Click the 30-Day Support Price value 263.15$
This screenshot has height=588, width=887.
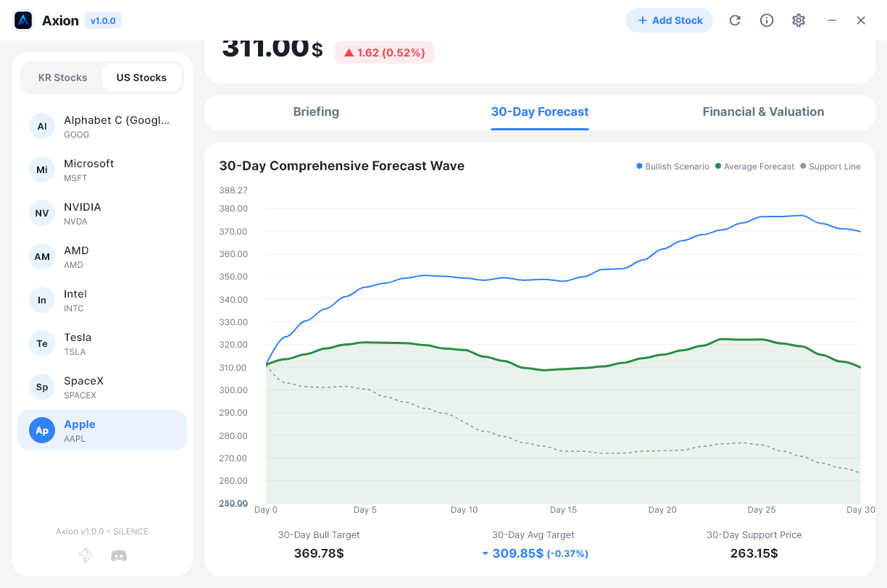pos(754,553)
